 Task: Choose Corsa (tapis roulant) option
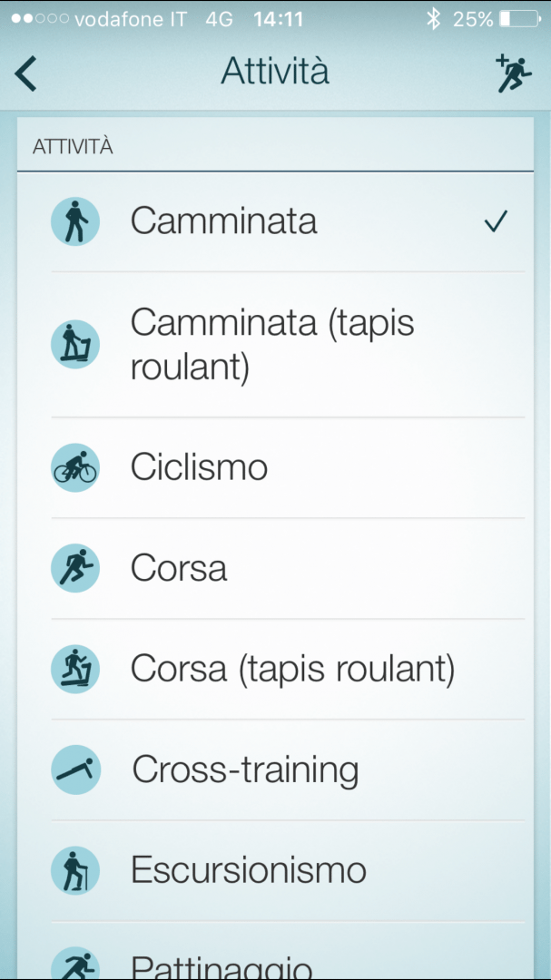point(292,670)
